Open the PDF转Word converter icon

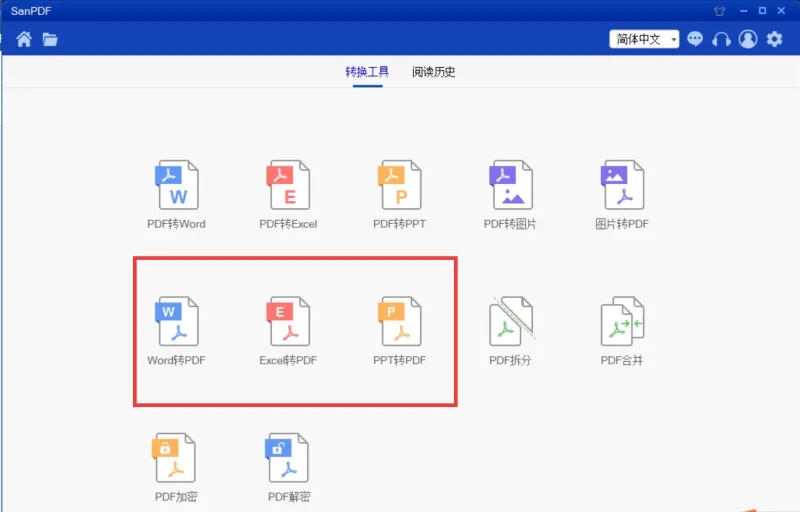[177, 185]
